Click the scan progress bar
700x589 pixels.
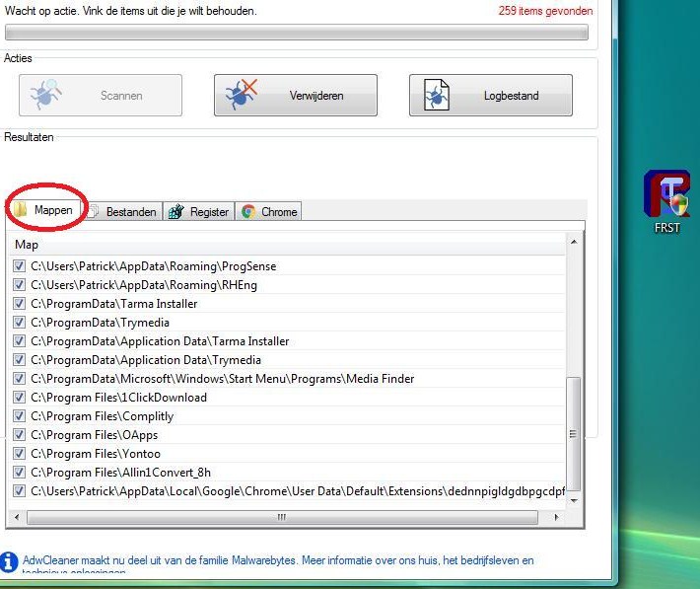pyautogui.click(x=297, y=33)
